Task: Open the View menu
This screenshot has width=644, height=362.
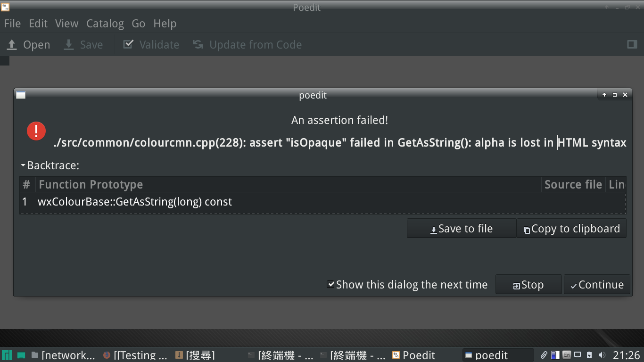Action: 66,24
